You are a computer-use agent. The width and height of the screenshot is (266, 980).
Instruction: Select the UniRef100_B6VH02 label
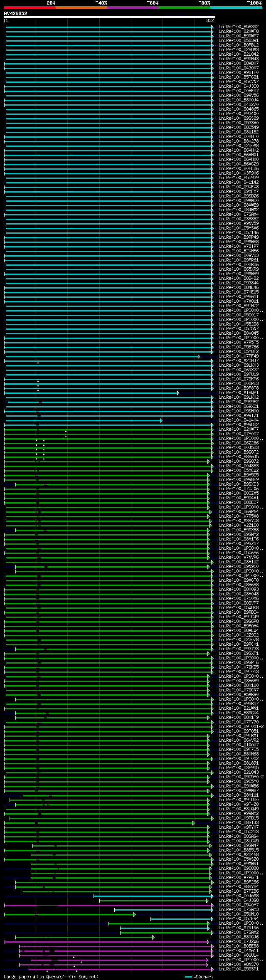click(x=239, y=151)
